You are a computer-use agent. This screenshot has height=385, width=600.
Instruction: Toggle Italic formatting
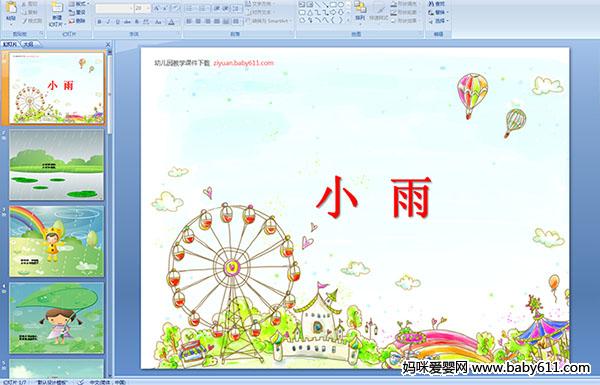[x=108, y=22]
